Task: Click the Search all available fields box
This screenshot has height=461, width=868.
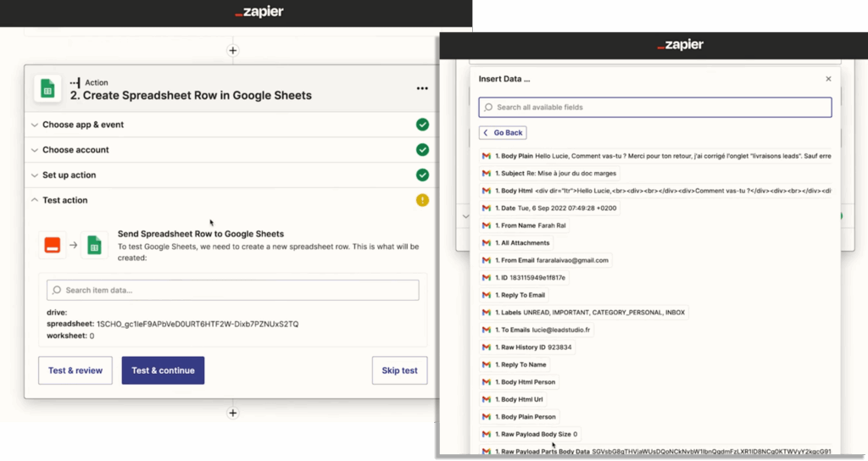Action: 655,108
